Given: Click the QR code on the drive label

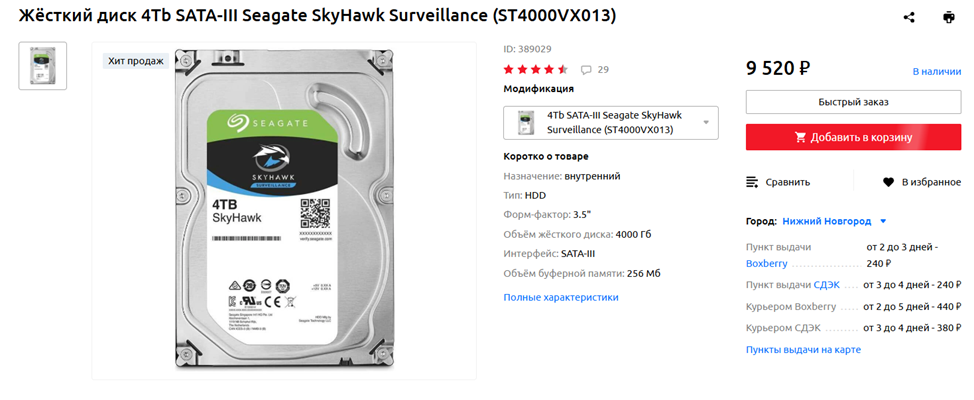Looking at the screenshot, I should tap(315, 214).
